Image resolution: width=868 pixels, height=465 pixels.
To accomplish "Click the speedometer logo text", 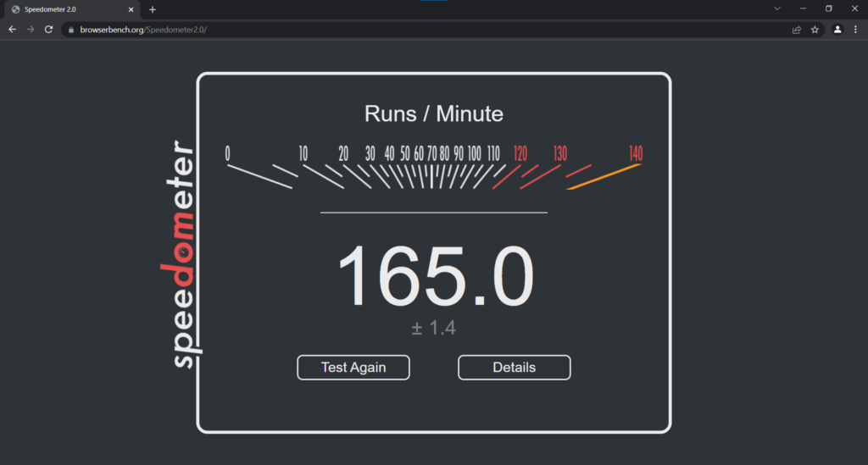I will pos(181,254).
